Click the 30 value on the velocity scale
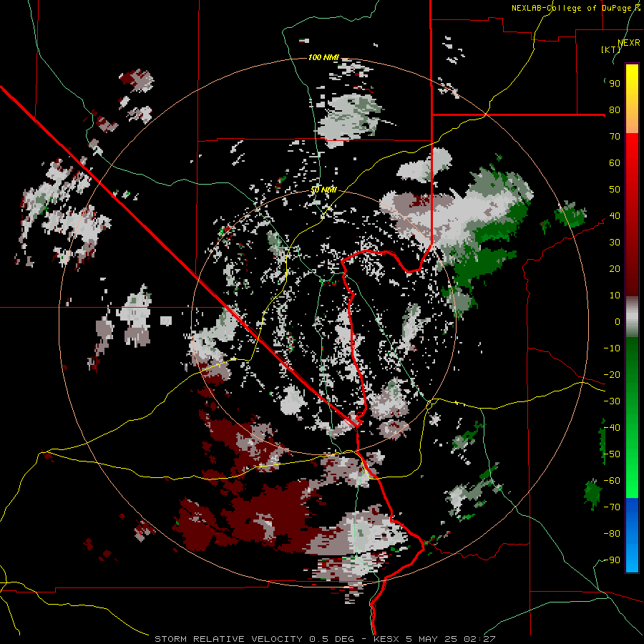Image resolution: width=644 pixels, height=644 pixels. click(x=615, y=243)
